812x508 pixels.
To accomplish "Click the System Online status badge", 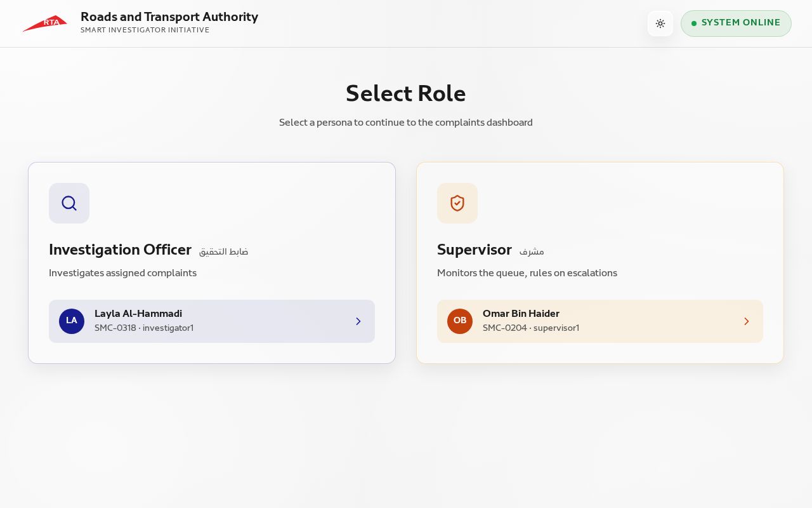I will (x=736, y=23).
